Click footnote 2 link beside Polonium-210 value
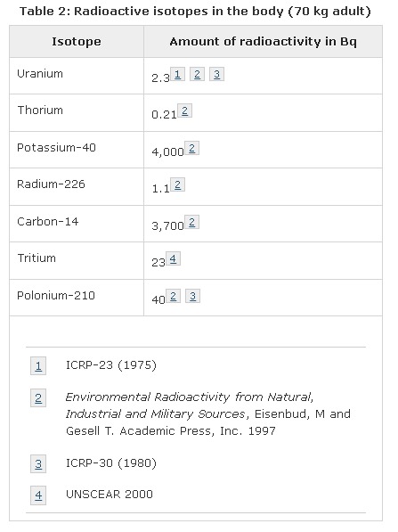Image resolution: width=398 pixels, height=532 pixels. pyautogui.click(x=173, y=296)
